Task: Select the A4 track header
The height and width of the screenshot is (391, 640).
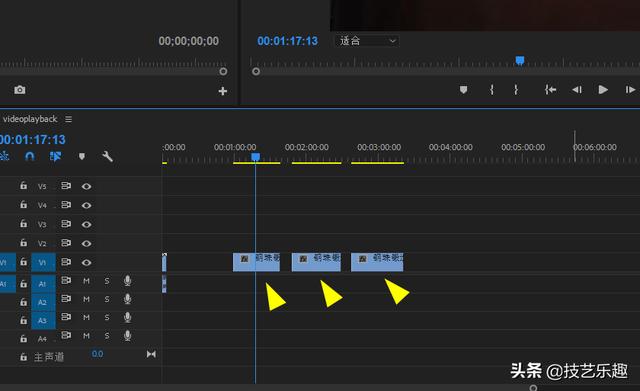Action: pyautogui.click(x=42, y=339)
